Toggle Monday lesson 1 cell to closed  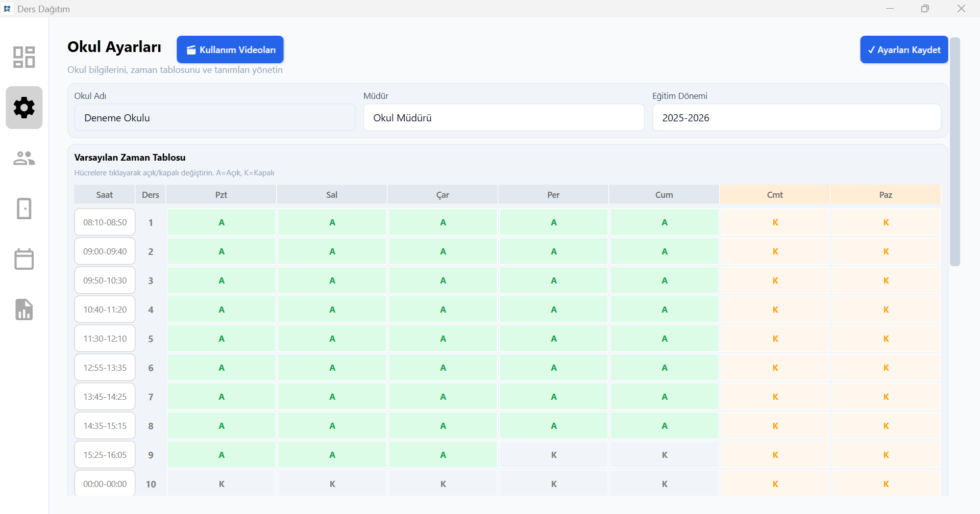tap(221, 222)
